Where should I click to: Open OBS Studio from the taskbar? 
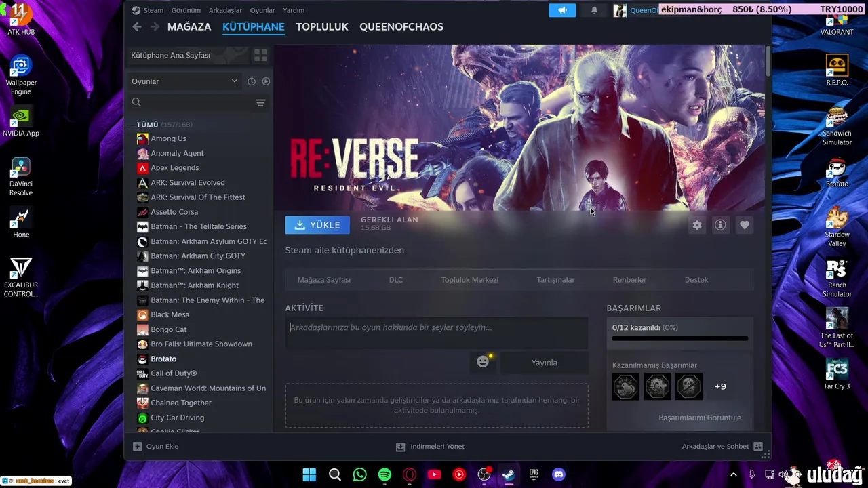click(484, 474)
